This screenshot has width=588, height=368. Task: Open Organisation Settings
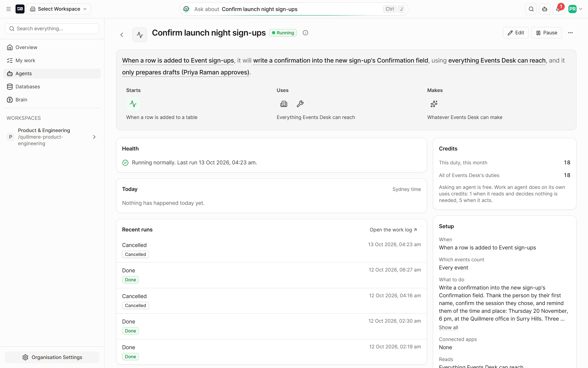tap(52, 357)
